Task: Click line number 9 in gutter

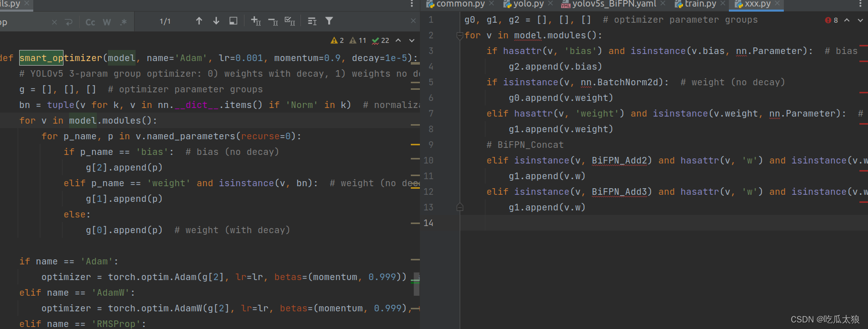Action: 431,145
